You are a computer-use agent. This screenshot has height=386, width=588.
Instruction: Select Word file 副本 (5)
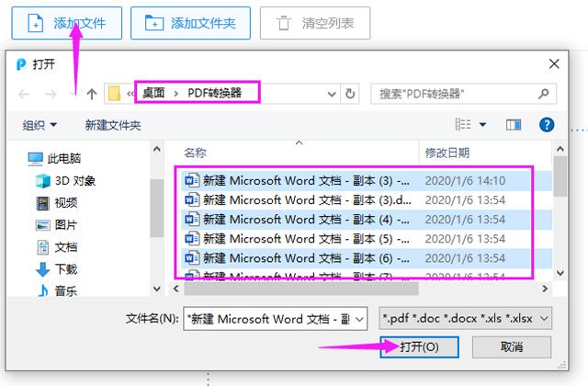[366, 239]
